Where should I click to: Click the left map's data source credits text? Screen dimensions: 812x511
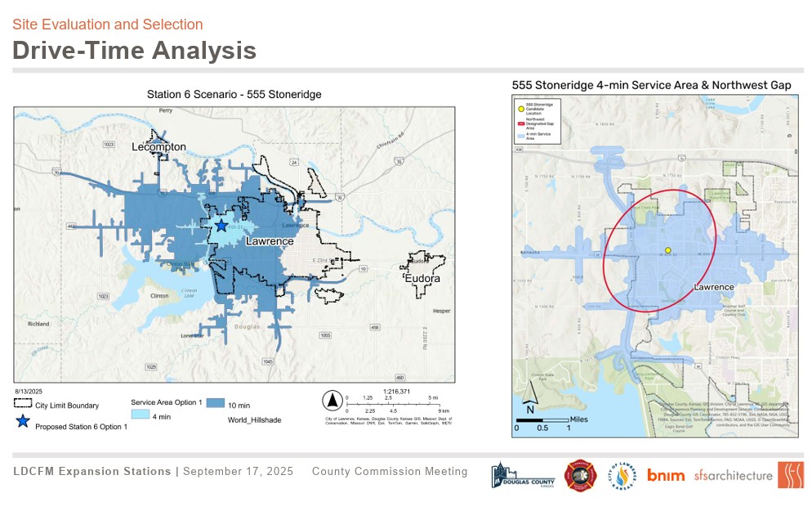click(x=388, y=421)
